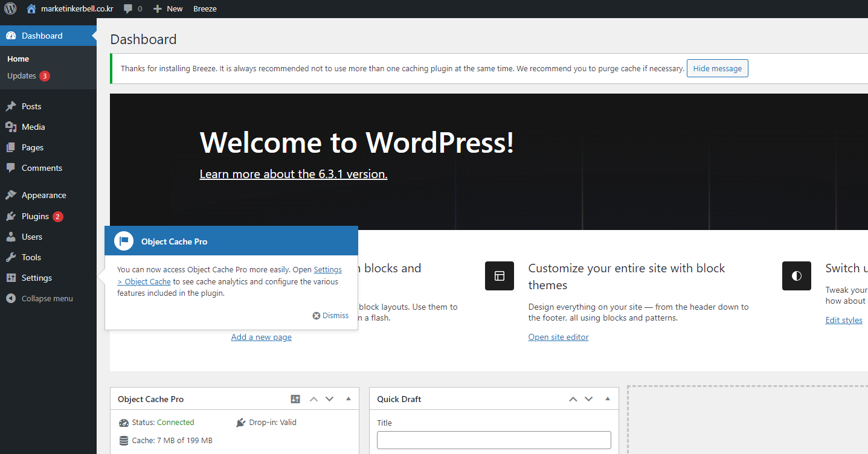Click the Appearance paintbrush icon
The image size is (868, 454).
coord(11,195)
